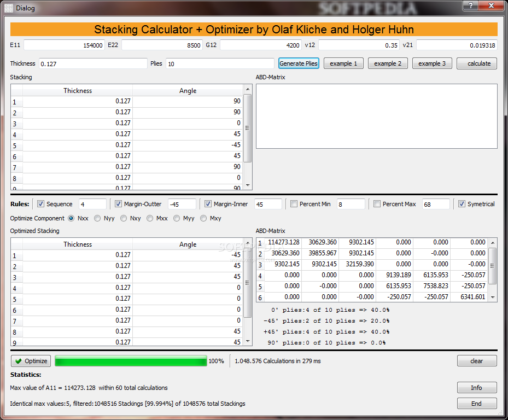Click ABD-Matrix cell 6341.601
The height and width of the screenshot is (420, 508).
[469, 297]
